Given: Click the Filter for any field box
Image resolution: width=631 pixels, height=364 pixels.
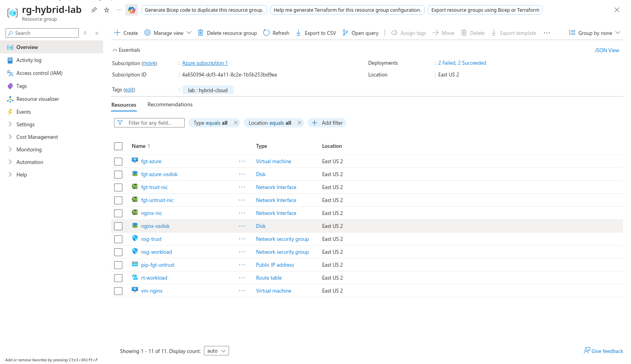Looking at the screenshot, I should (149, 123).
